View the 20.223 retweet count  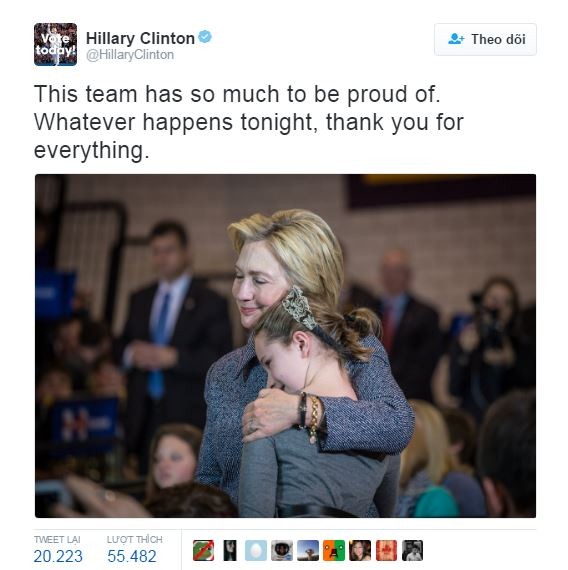click(x=58, y=556)
